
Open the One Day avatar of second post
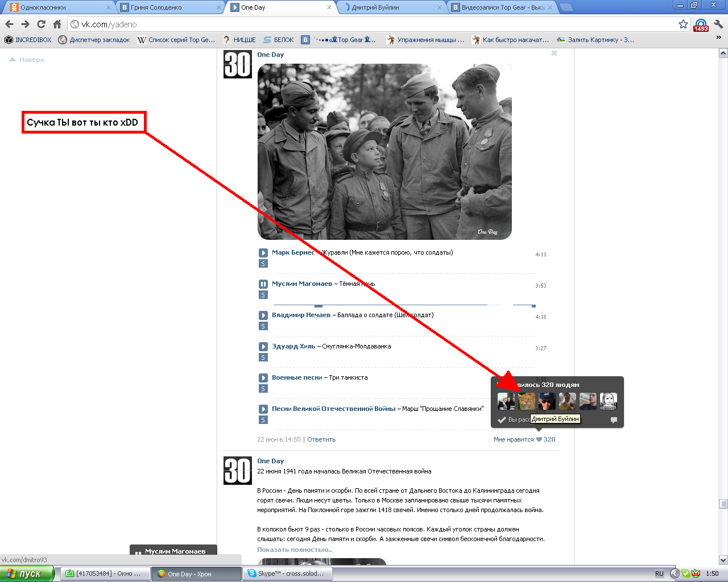pyautogui.click(x=237, y=471)
